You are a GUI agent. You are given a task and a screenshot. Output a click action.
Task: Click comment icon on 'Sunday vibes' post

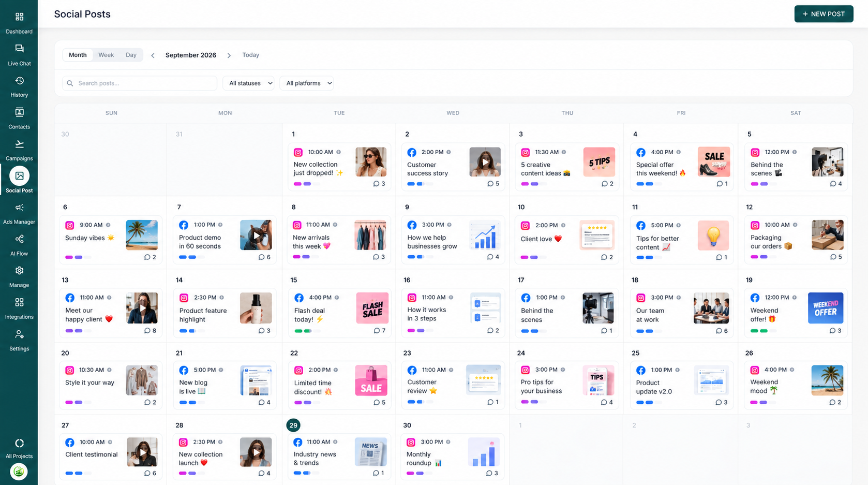point(147,257)
